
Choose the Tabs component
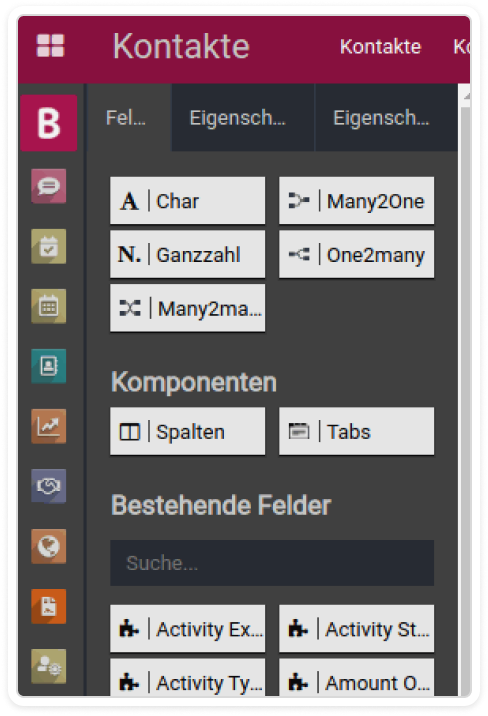point(357,432)
